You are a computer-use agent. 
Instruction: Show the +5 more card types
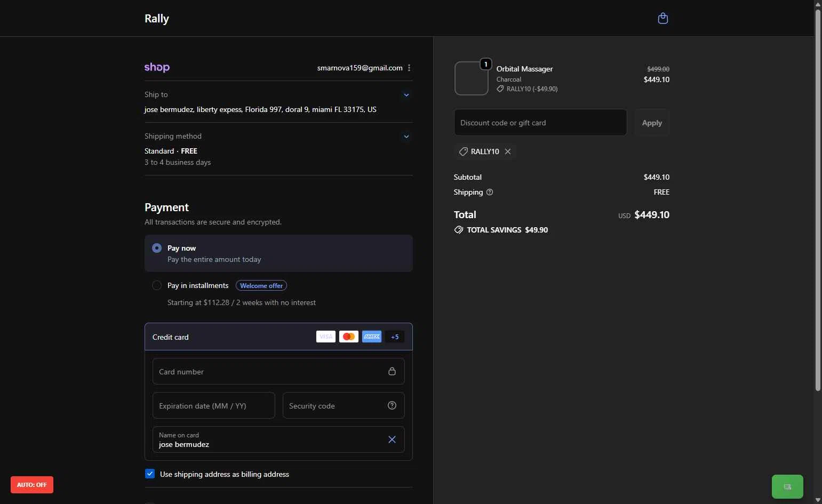tap(395, 337)
